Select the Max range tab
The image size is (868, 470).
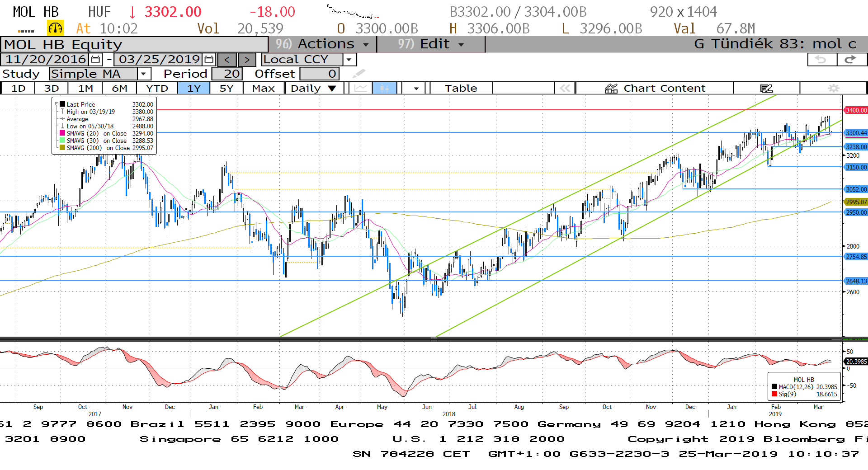tap(264, 88)
